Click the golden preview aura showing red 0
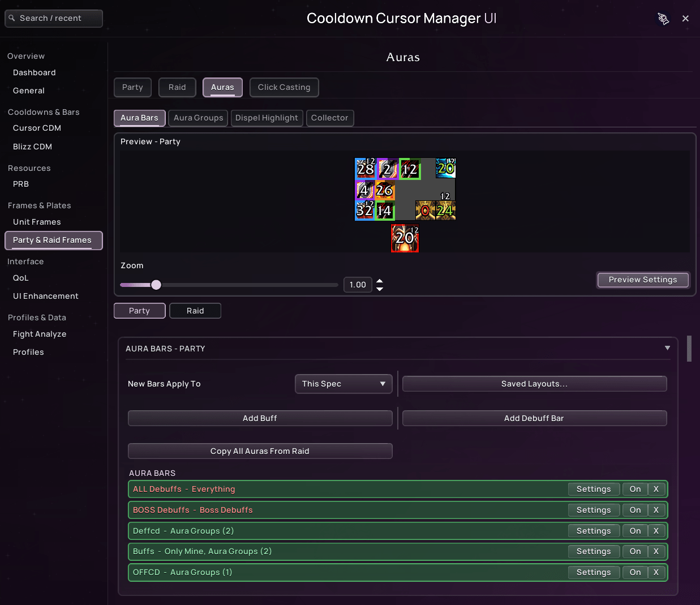 click(426, 211)
